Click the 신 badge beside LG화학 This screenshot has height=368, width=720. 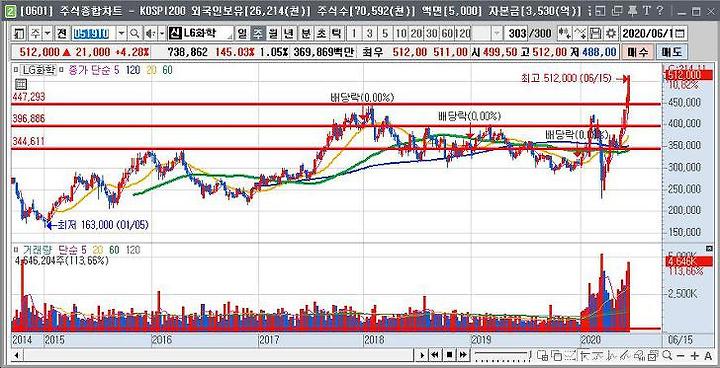[x=175, y=34]
